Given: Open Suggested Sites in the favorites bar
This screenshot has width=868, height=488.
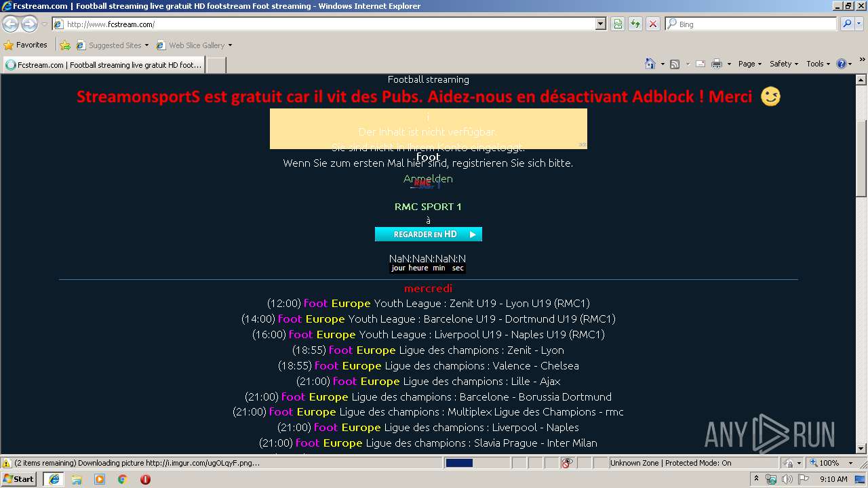Looking at the screenshot, I should (x=112, y=45).
